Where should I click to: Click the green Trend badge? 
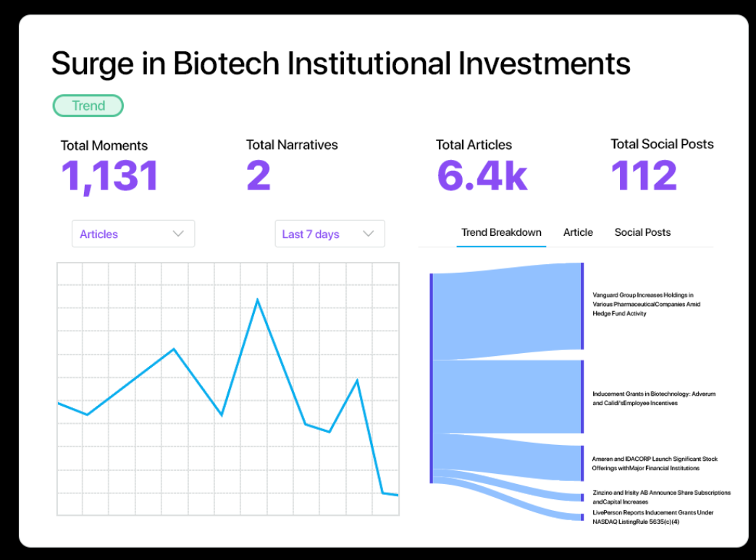pyautogui.click(x=88, y=106)
